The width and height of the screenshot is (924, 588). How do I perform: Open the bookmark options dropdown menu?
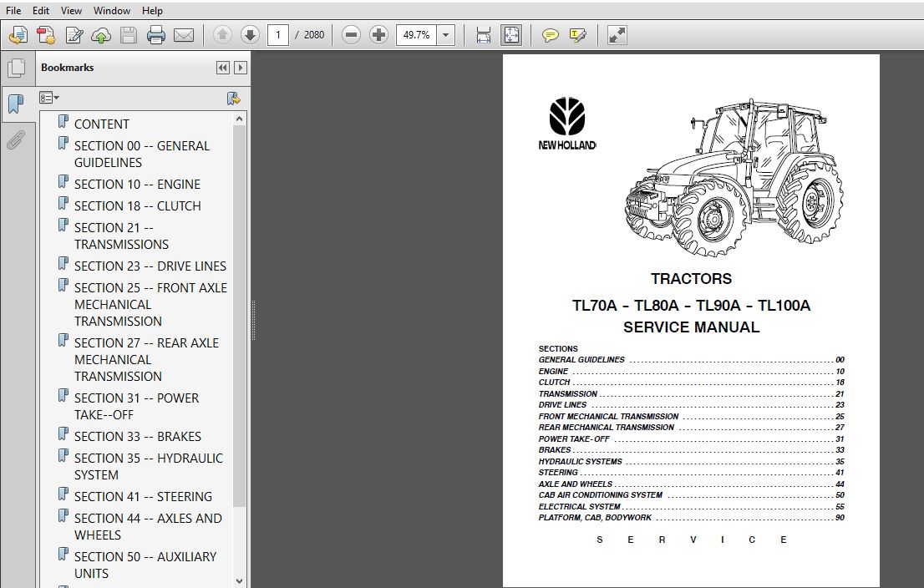point(49,98)
